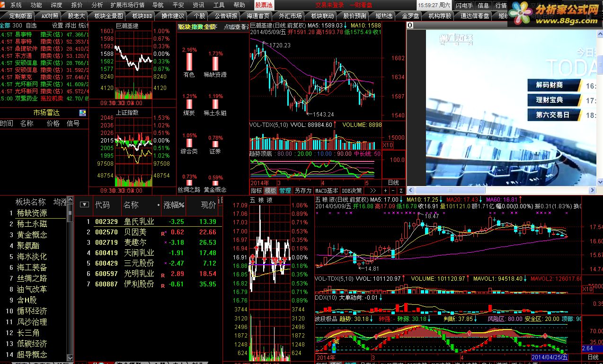Select 稀土永磁 in the sector list
This screenshot has width=603, height=364.
coord(32,224)
